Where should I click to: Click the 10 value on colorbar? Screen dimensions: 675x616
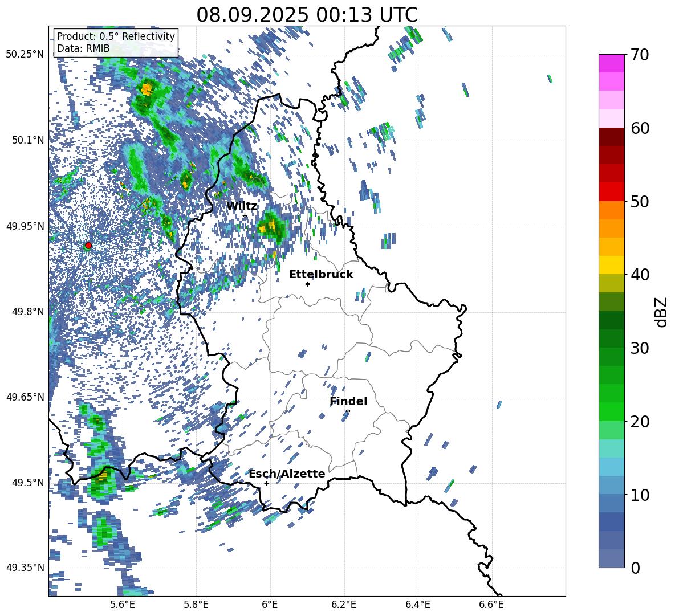(640, 495)
